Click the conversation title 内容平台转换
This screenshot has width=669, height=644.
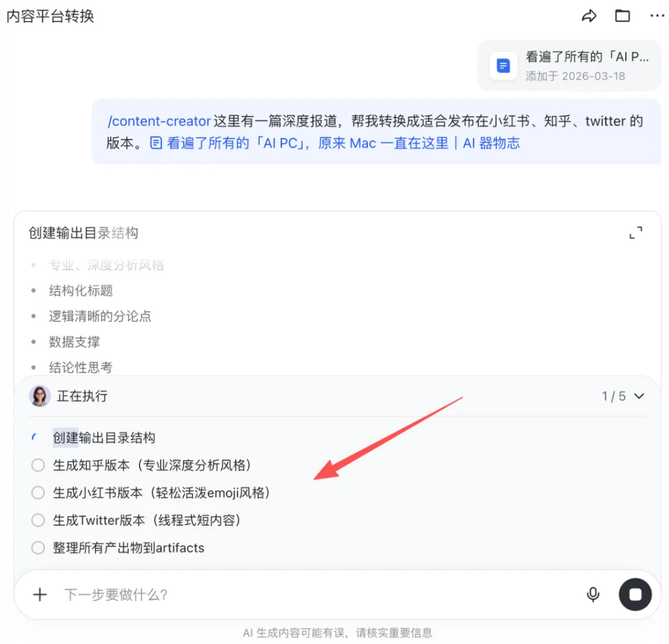50,15
